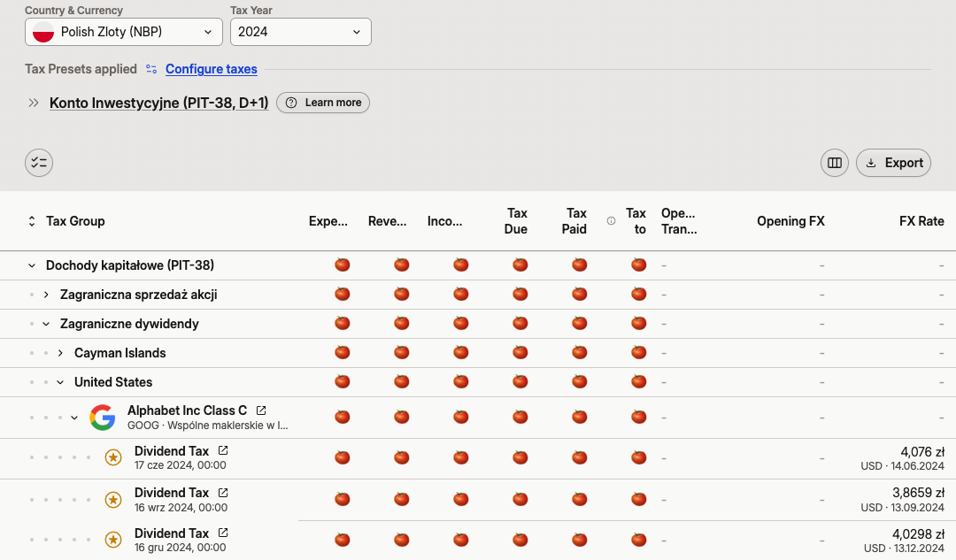Click the tax presets sliders icon
The width and height of the screenshot is (956, 560).
coord(151,69)
